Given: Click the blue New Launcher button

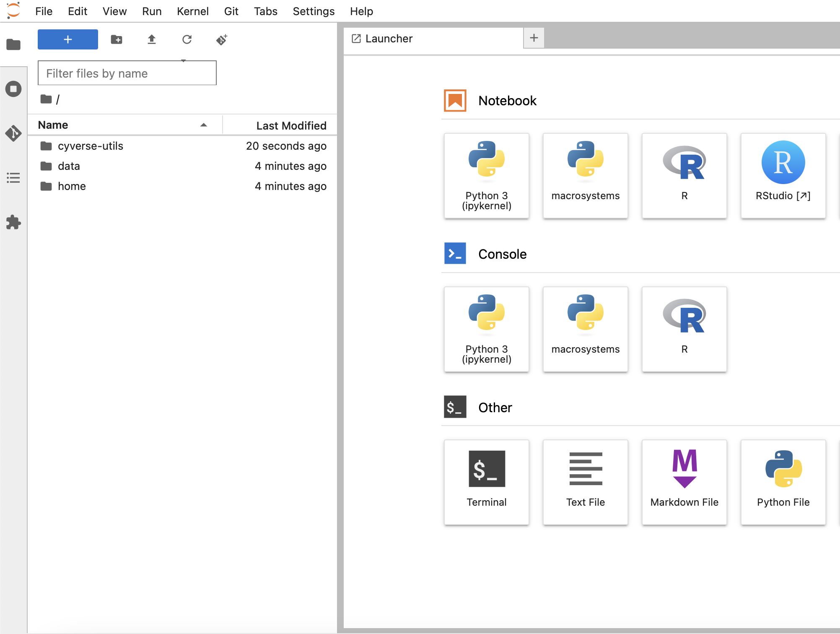Looking at the screenshot, I should point(68,39).
